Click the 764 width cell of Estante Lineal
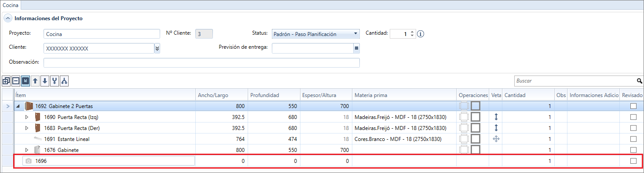Screen dimensions: 644x173 pos(221,139)
